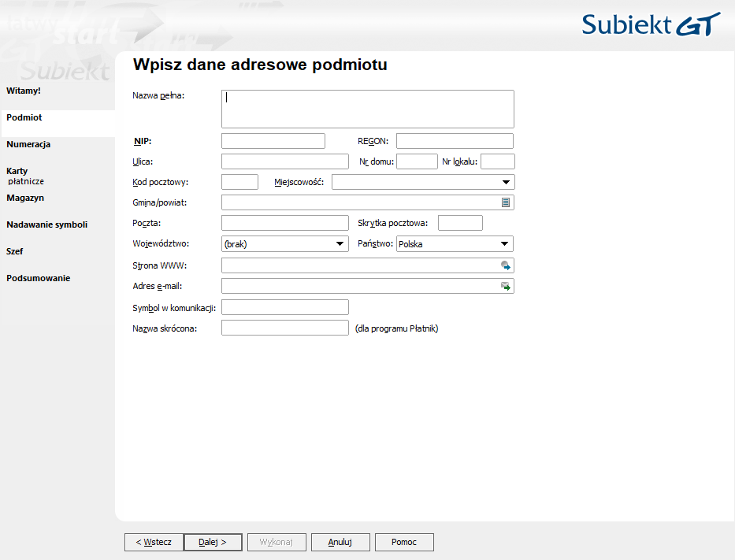Focus the Nazwa skrócona field
This screenshot has height=560, width=735.
(285, 328)
